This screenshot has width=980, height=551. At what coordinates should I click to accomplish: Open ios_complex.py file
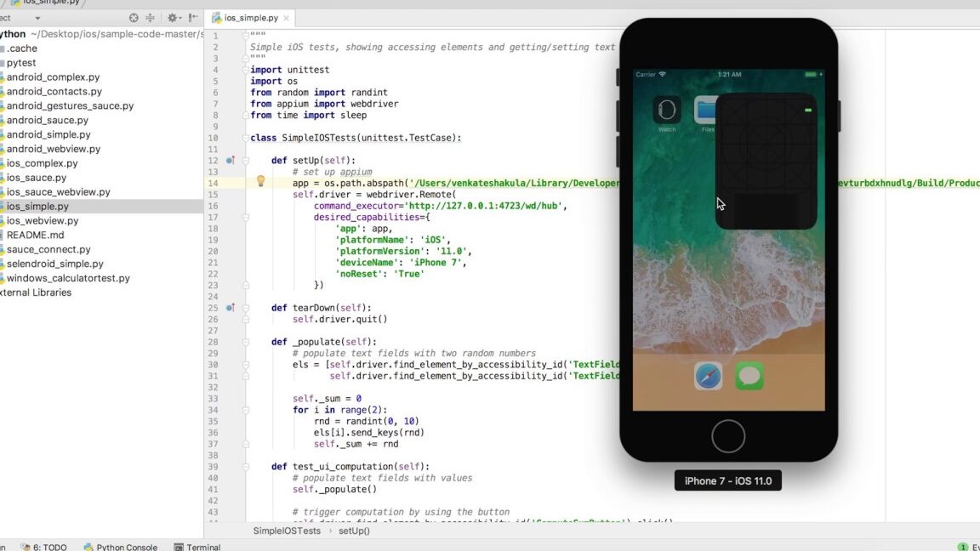pos(42,163)
